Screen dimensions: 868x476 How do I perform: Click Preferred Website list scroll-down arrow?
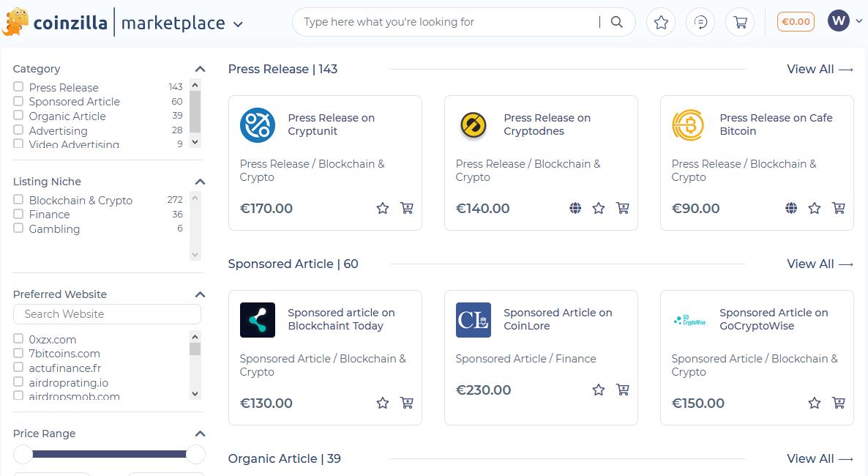[195, 394]
